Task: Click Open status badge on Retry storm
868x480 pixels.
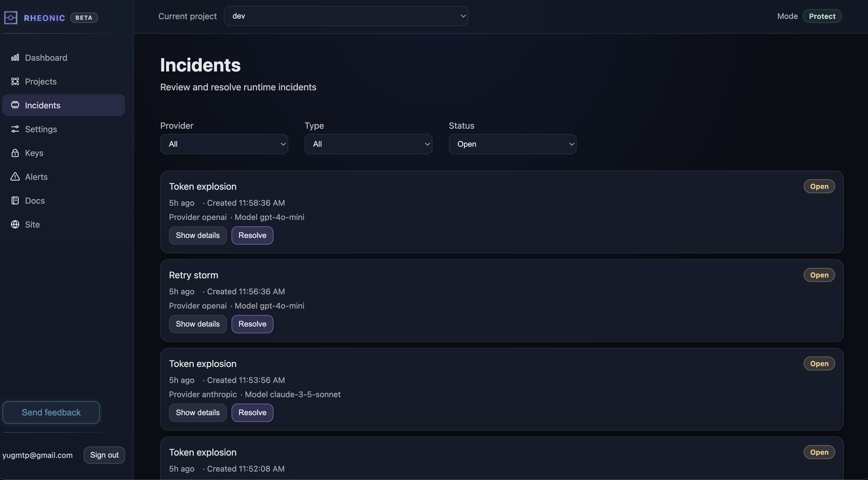Action: tap(819, 275)
